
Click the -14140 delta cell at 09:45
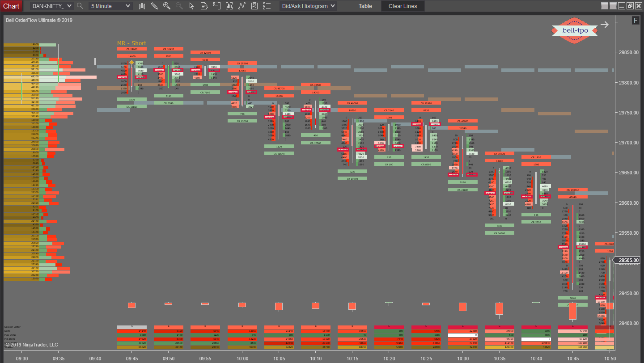(132, 331)
